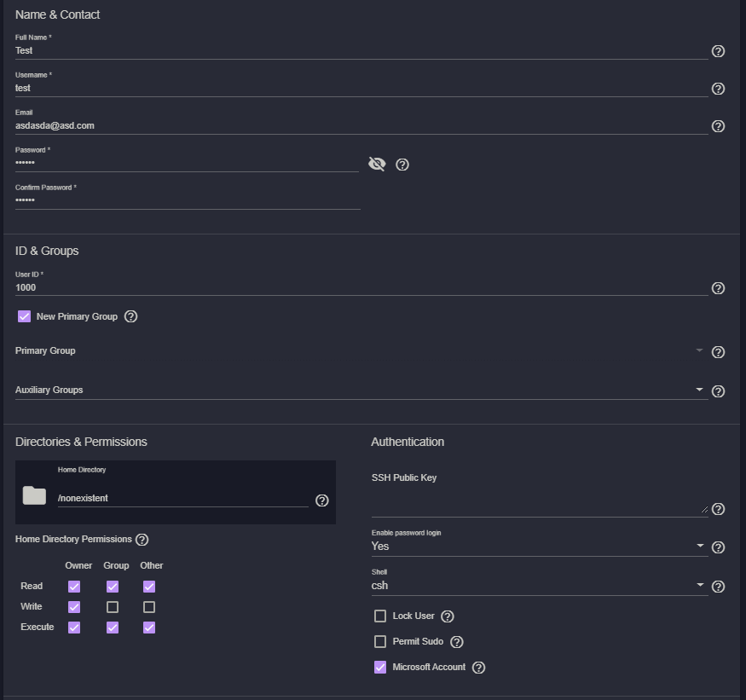Toggle password visibility eye icon

377,164
